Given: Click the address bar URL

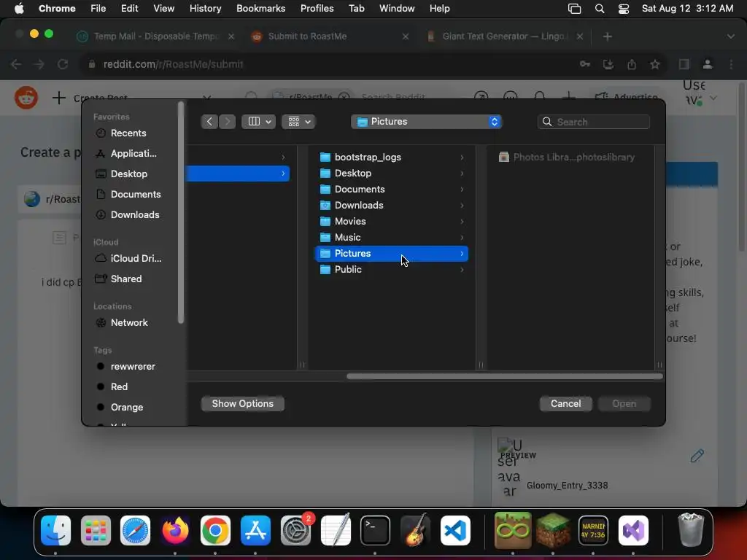Looking at the screenshot, I should coord(173,64).
